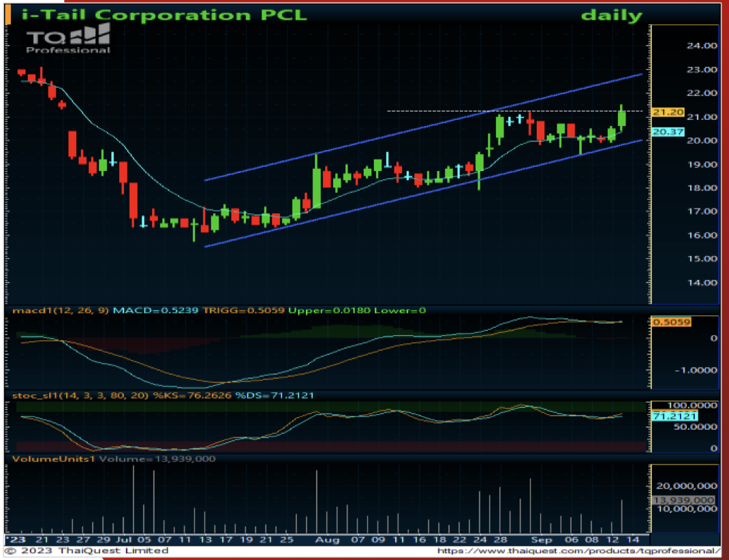Select the cyan 71.2121 stochastic value tag
Screen dimensions: 729x560
[x=674, y=416]
